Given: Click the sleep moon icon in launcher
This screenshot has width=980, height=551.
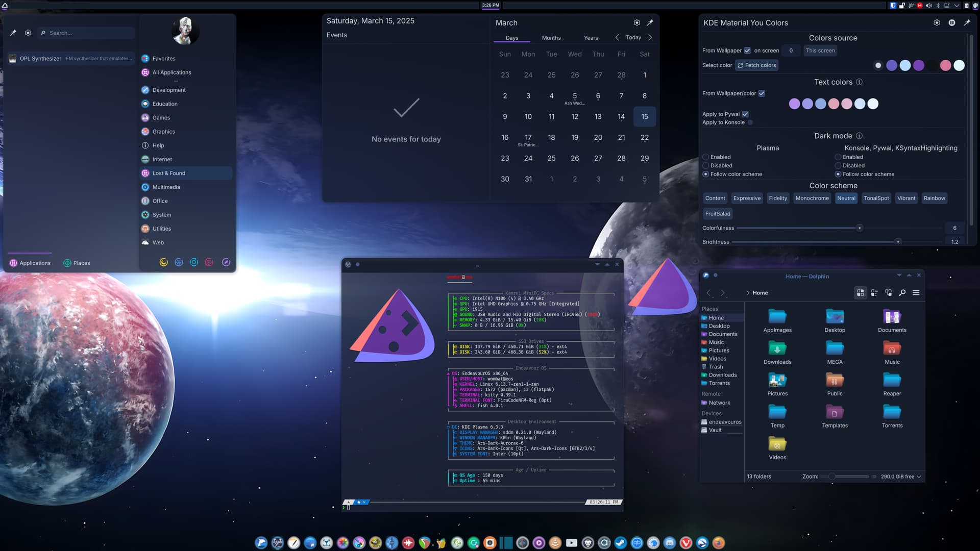Looking at the screenshot, I should [x=164, y=262].
